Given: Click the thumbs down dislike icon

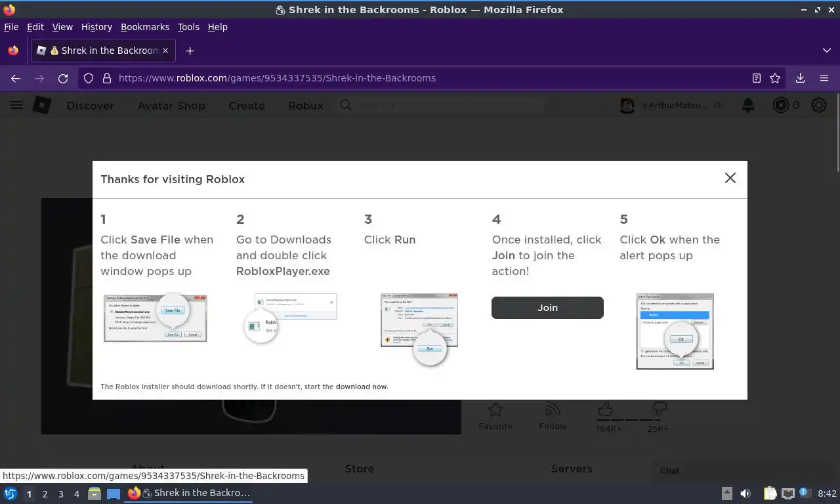Looking at the screenshot, I should (659, 409).
